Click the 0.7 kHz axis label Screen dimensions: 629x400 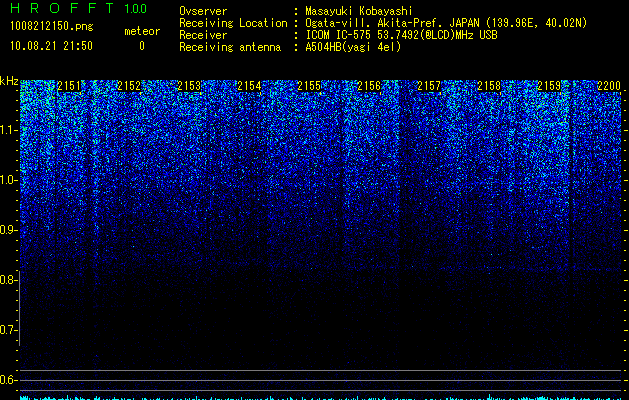pyautogui.click(x=8, y=330)
